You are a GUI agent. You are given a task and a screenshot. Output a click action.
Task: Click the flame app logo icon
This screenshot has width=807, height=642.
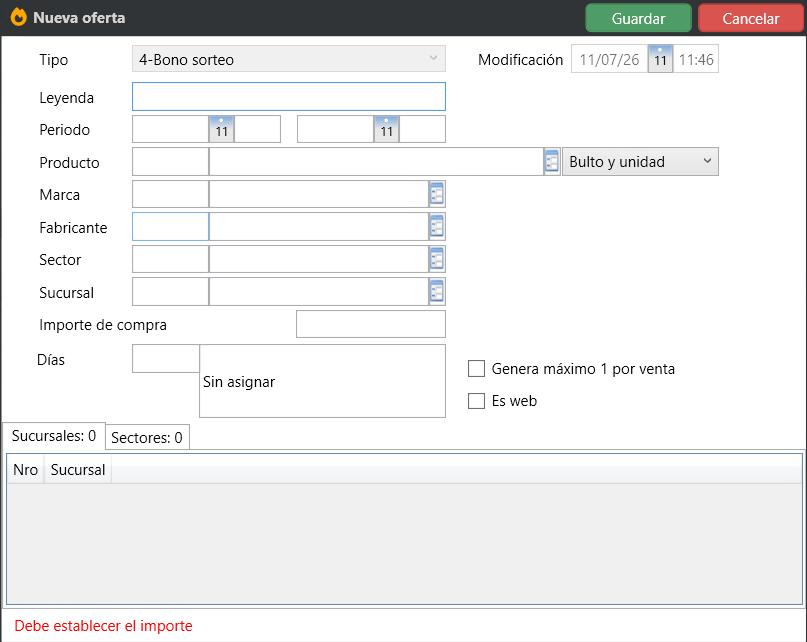19,17
